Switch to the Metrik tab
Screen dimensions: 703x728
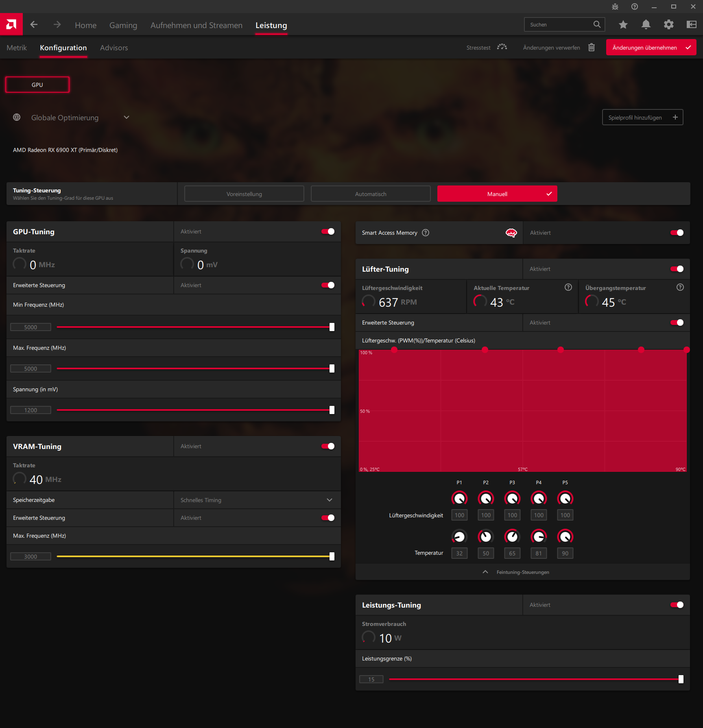(17, 48)
